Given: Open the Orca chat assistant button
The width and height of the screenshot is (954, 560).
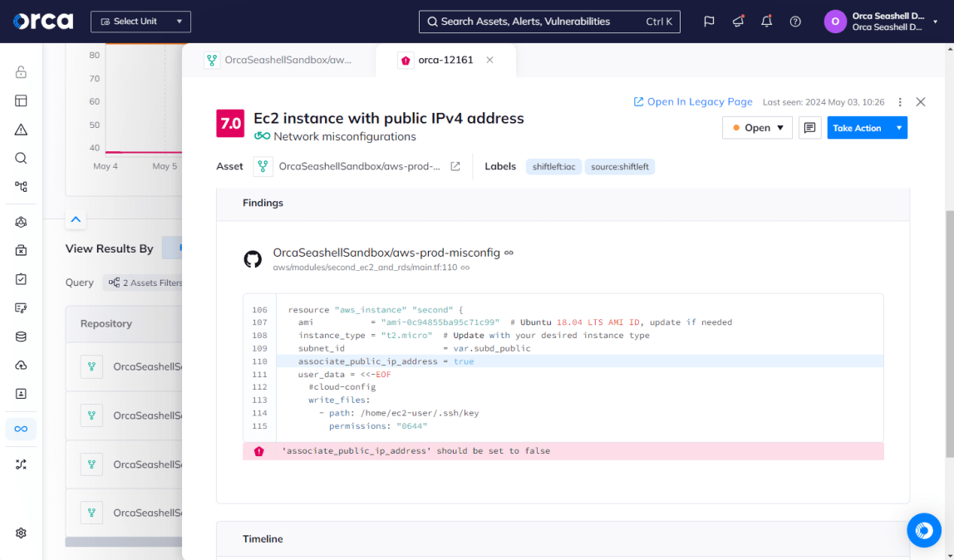Looking at the screenshot, I should pos(923,530).
